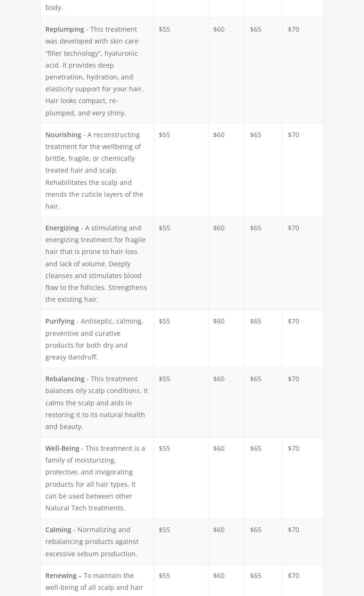Select the $60 price for Nourishing
Viewport: 364px width, 596px height.
point(219,135)
